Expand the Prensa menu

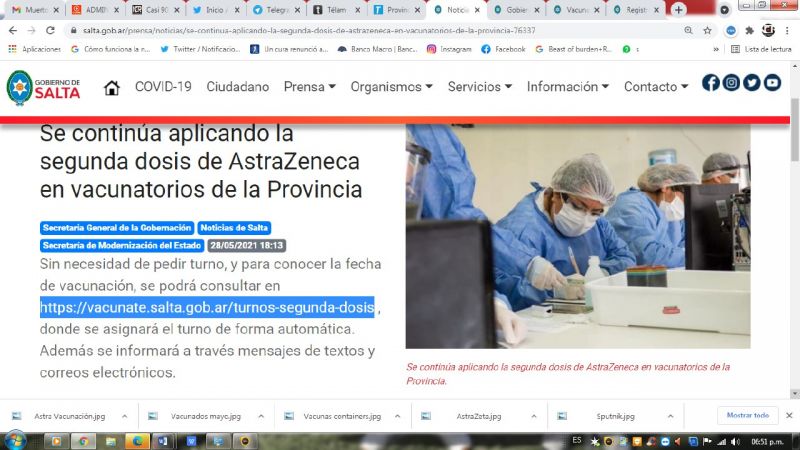pyautogui.click(x=310, y=87)
